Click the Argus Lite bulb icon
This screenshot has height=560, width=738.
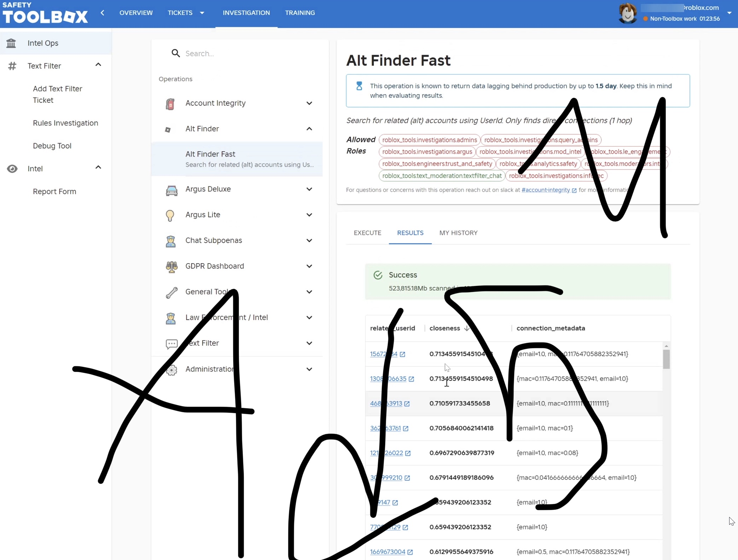(x=170, y=215)
